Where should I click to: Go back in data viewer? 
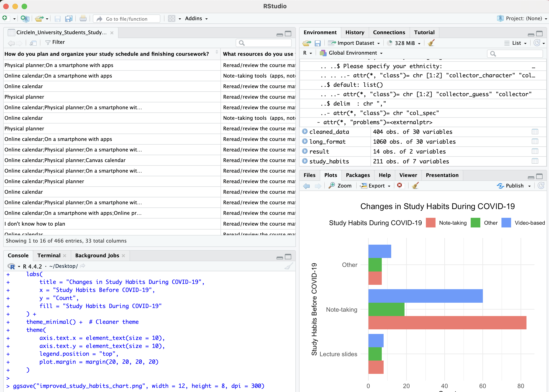(x=11, y=43)
